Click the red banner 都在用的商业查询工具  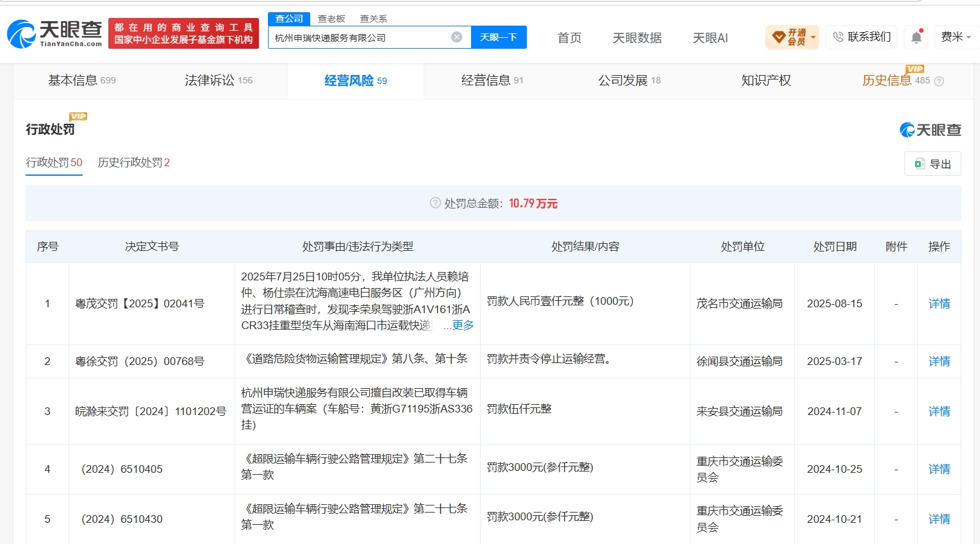click(183, 33)
